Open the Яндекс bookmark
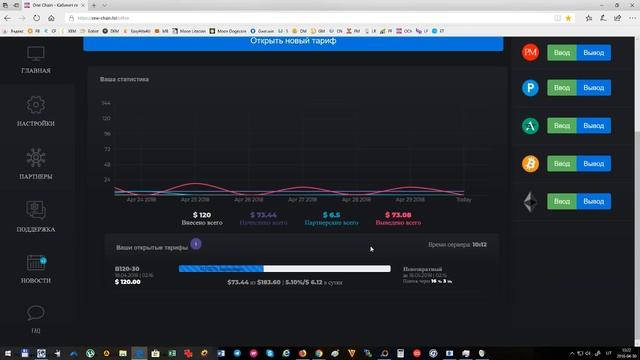The image size is (640, 360). coord(13,31)
